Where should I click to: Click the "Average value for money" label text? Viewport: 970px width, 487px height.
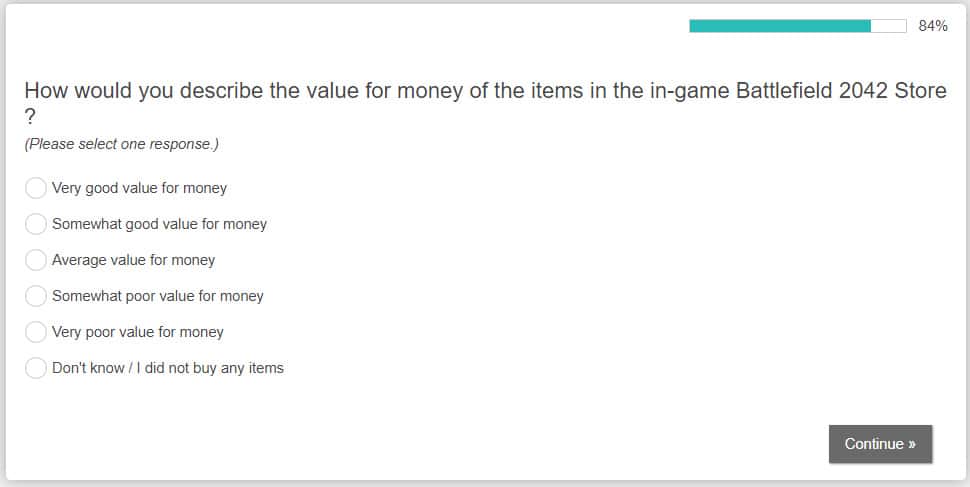tap(133, 260)
